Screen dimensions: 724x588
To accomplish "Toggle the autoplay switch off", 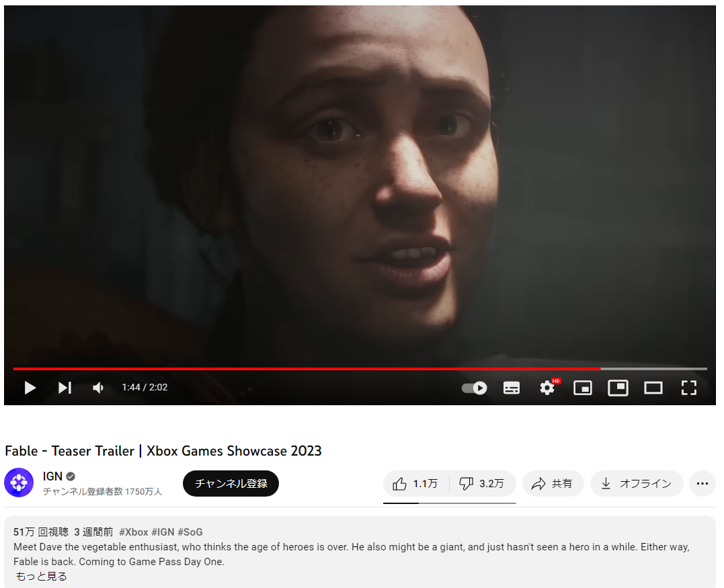I will coord(474,388).
